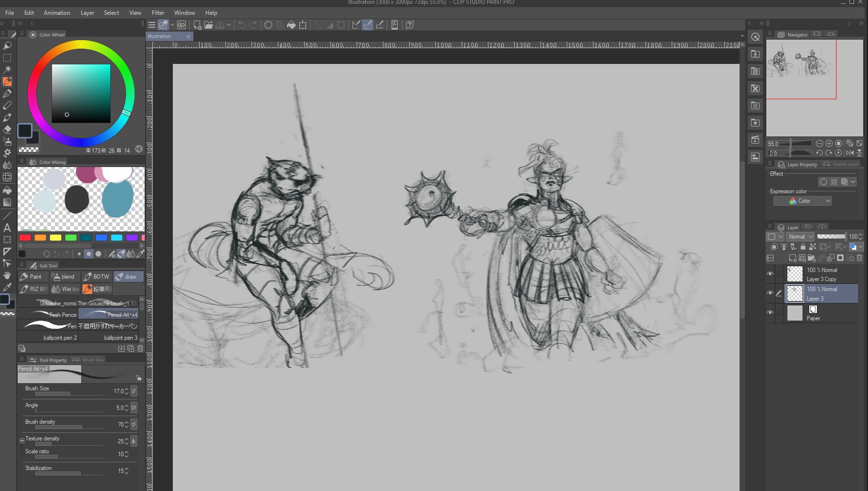The image size is (868, 491).
Task: Toggle Snap to Grid in command bar
Action: 380,25
